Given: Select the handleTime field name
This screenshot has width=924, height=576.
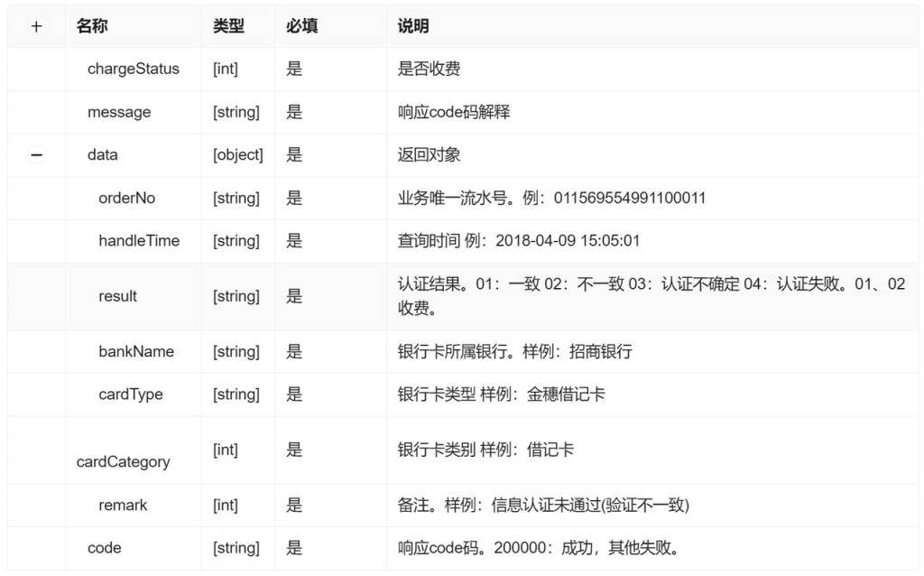Looking at the screenshot, I should (139, 241).
